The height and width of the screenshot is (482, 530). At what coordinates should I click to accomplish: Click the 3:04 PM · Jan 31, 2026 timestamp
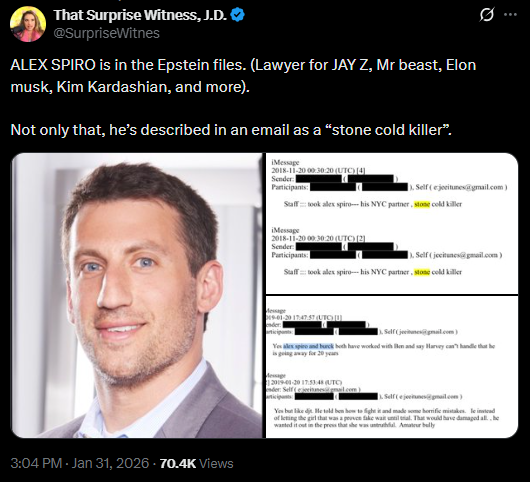tap(80, 463)
